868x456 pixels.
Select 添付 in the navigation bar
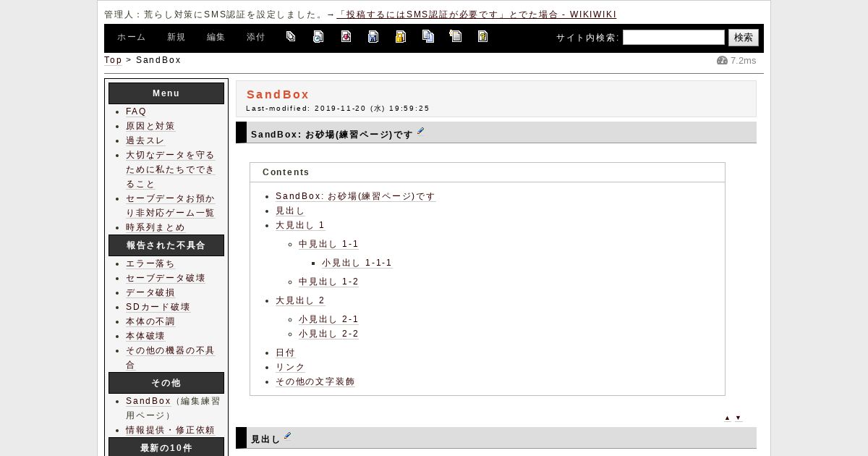[x=255, y=38]
